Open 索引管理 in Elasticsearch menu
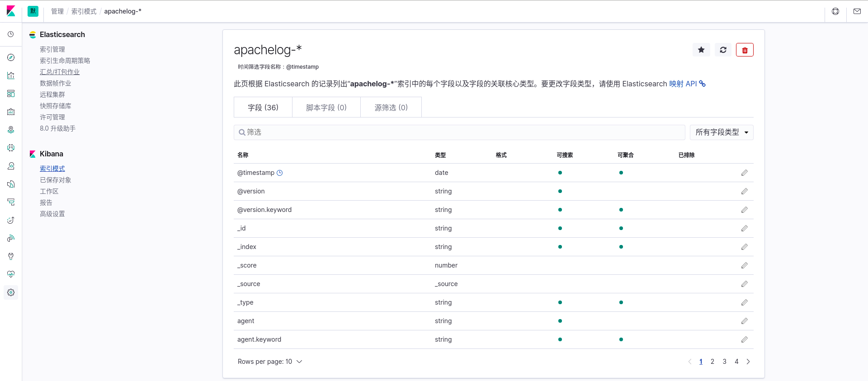Screen dimensions: 868x381 (x=52, y=49)
